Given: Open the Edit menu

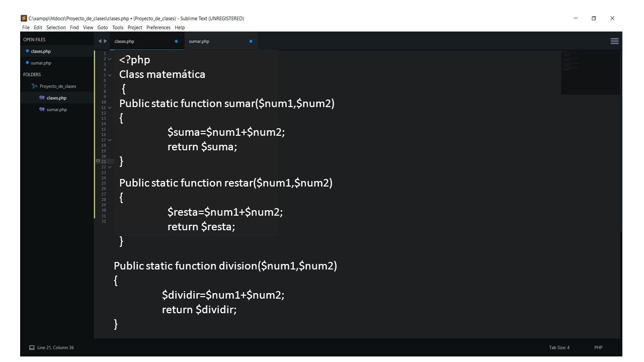Looking at the screenshot, I should click(38, 28).
